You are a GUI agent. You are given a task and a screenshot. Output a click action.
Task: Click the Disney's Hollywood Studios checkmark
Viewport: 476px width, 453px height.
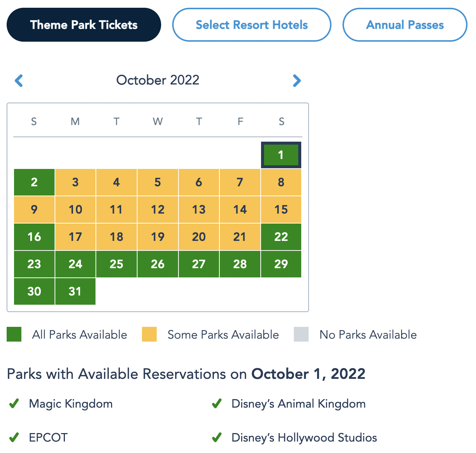217,438
